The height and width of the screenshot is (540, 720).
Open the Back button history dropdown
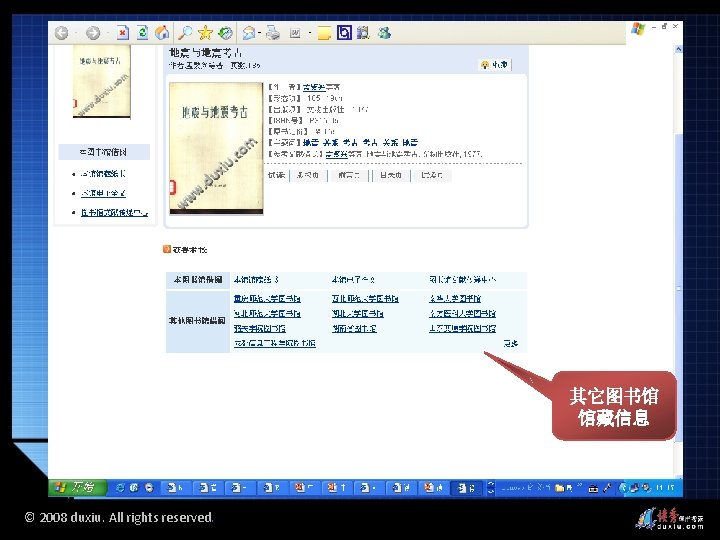76,33
